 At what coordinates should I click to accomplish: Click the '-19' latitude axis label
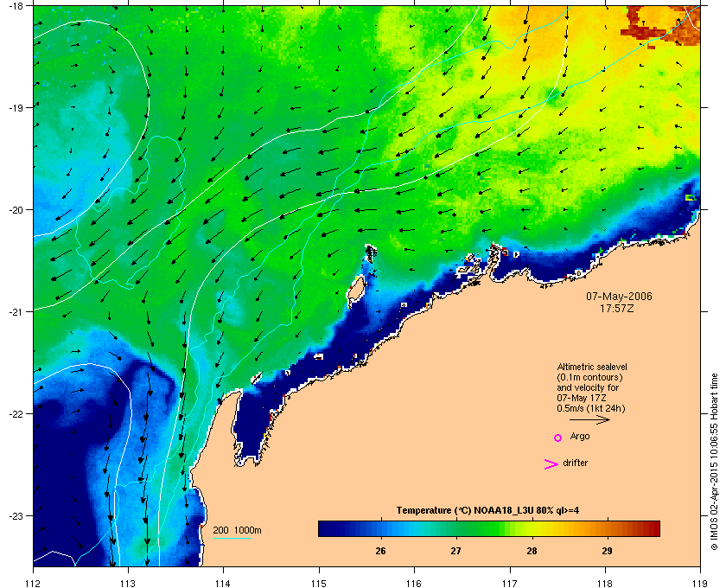[16, 108]
